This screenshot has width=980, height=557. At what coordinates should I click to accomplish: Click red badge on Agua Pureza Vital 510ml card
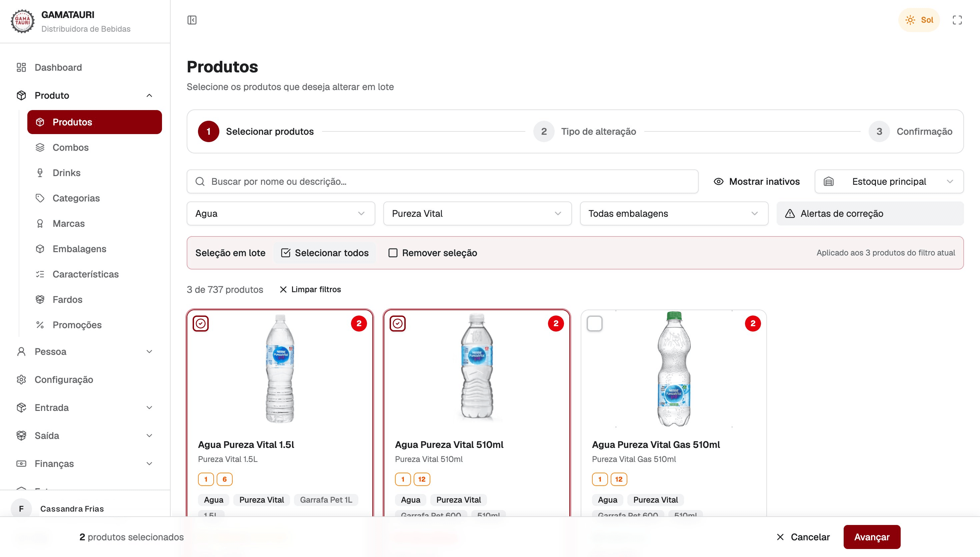556,324
